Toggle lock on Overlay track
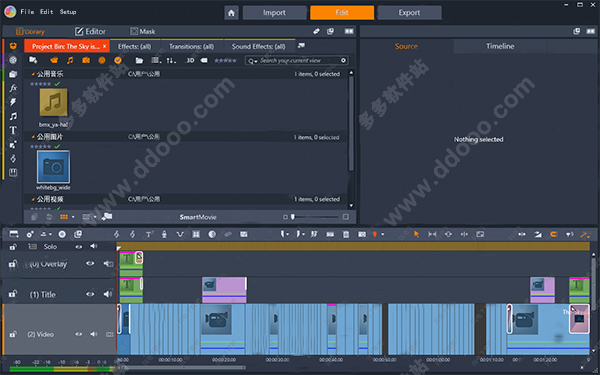Viewport: 600px width, 375px height. coord(13,264)
